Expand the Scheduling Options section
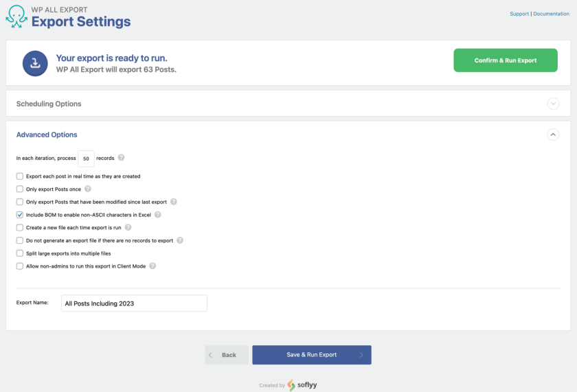Image resolution: width=577 pixels, height=392 pixels. (553, 104)
